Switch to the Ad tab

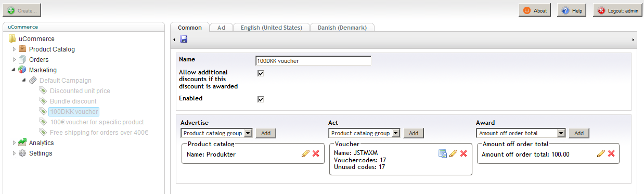[221, 28]
